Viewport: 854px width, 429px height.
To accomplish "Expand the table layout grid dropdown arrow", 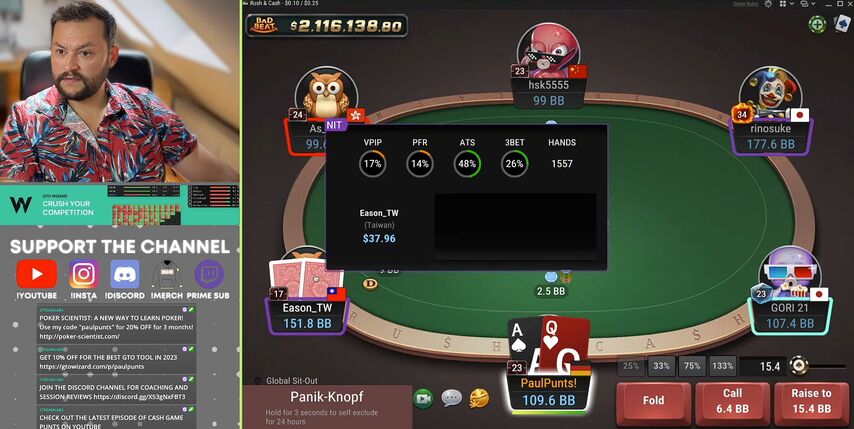I will pyautogui.click(x=792, y=4).
